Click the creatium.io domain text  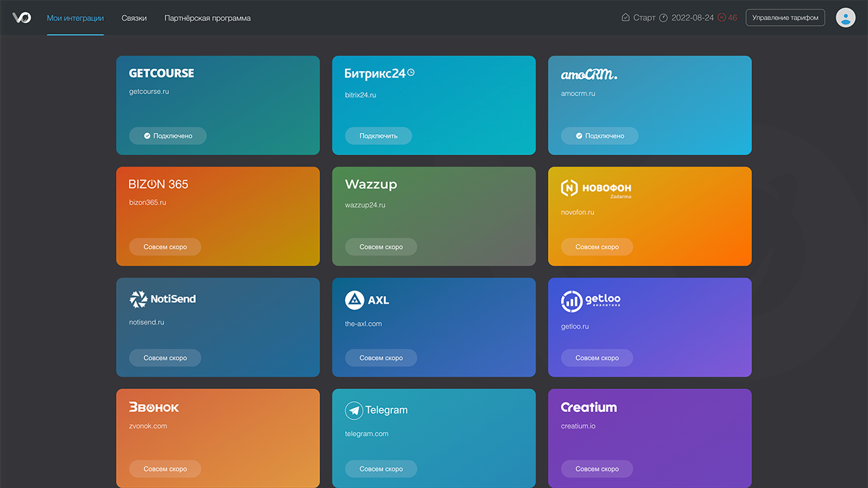pos(578,426)
